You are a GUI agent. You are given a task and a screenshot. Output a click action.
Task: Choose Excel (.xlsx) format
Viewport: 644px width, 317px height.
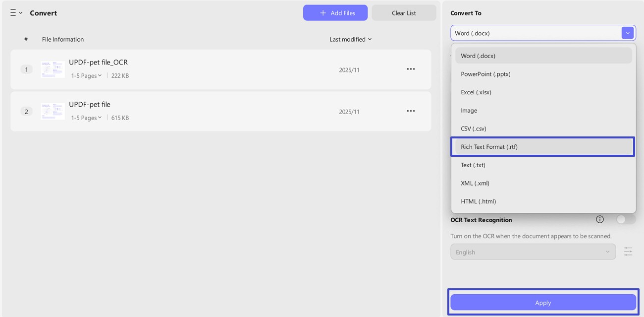543,92
